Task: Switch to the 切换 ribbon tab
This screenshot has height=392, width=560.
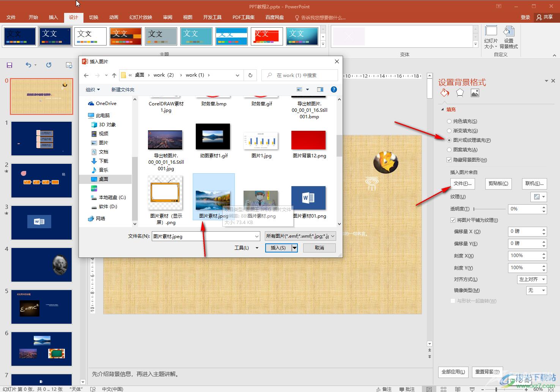Action: click(x=94, y=17)
